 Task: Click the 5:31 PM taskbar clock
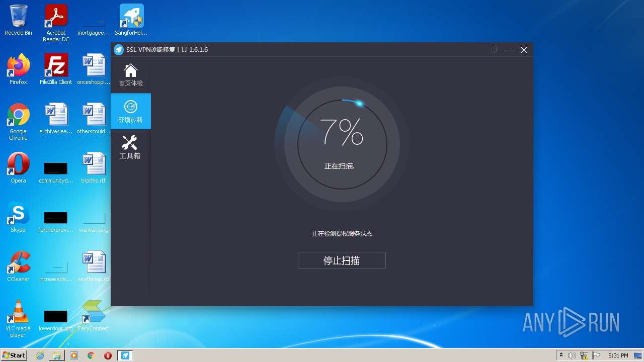click(x=618, y=355)
